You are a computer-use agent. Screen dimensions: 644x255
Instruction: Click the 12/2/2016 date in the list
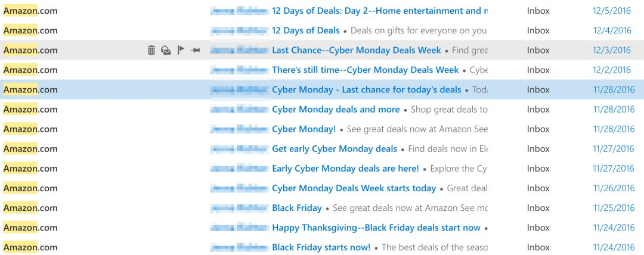(x=612, y=70)
